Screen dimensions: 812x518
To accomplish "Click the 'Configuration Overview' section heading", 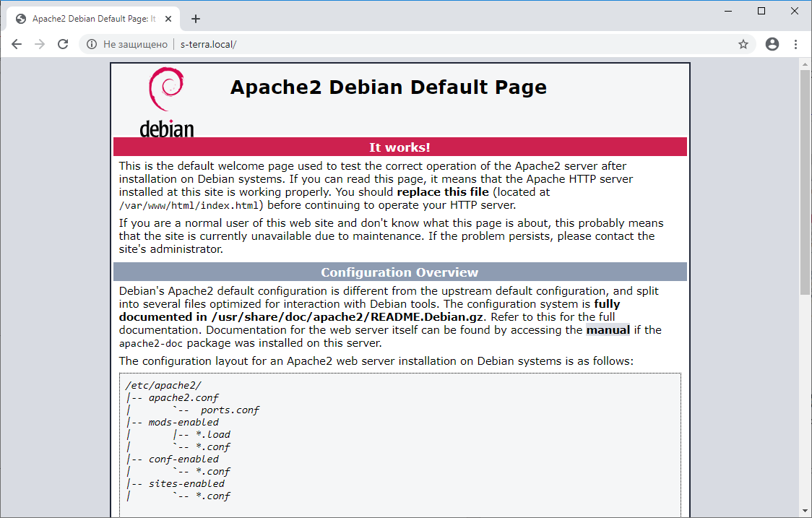I will (399, 272).
